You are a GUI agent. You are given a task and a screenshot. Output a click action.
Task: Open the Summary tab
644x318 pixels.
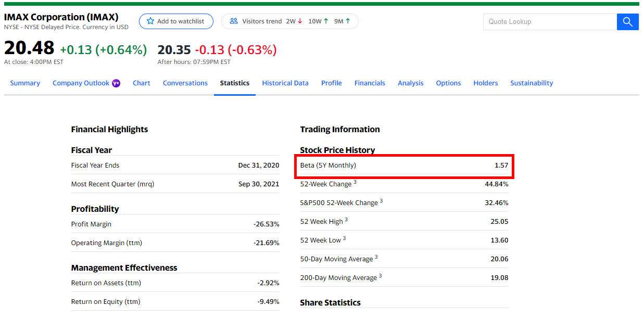coord(25,83)
